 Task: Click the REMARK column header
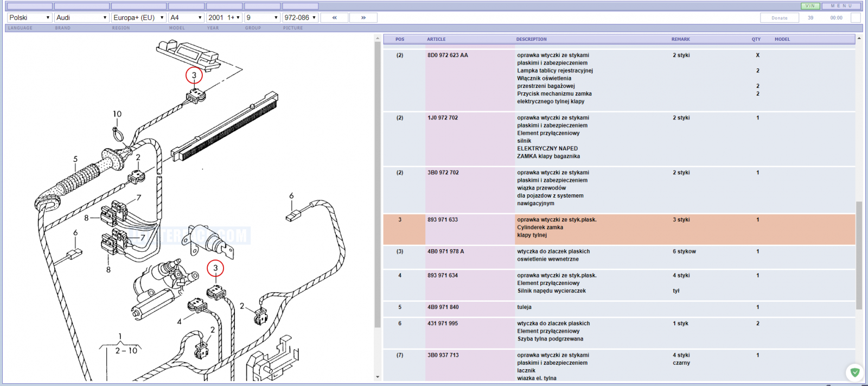pyautogui.click(x=681, y=39)
